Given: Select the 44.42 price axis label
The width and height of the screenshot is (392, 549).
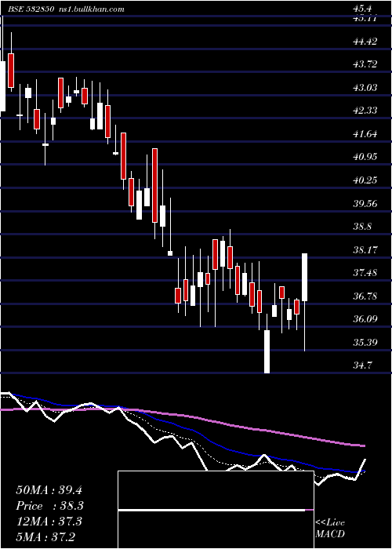Looking at the screenshot, I should [x=365, y=42].
